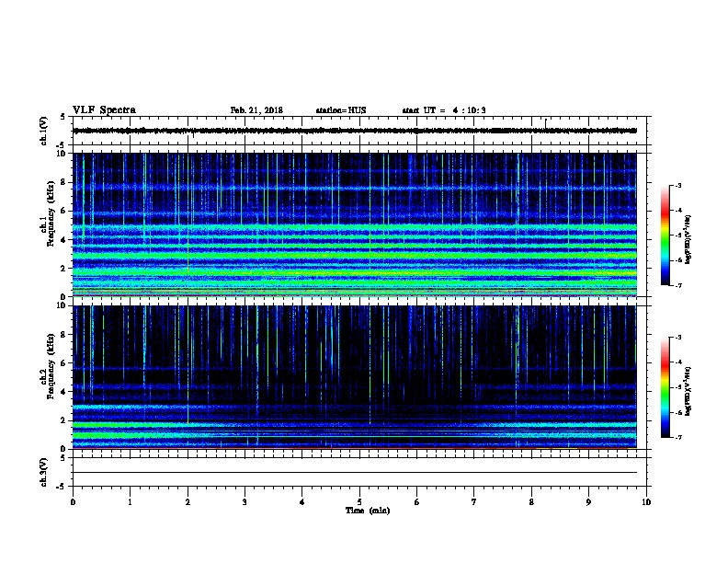Click the "6" kHz tick of ch.1 spectrogram
The image size is (728, 563).
pos(64,211)
